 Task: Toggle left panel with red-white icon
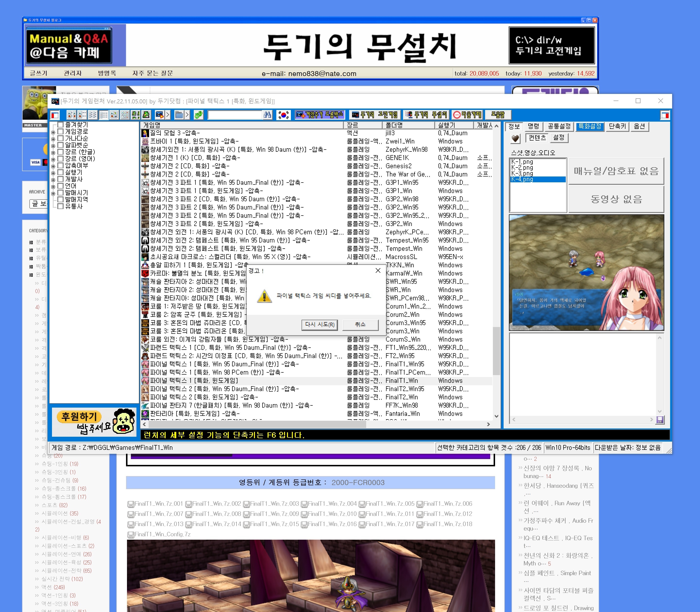point(55,115)
